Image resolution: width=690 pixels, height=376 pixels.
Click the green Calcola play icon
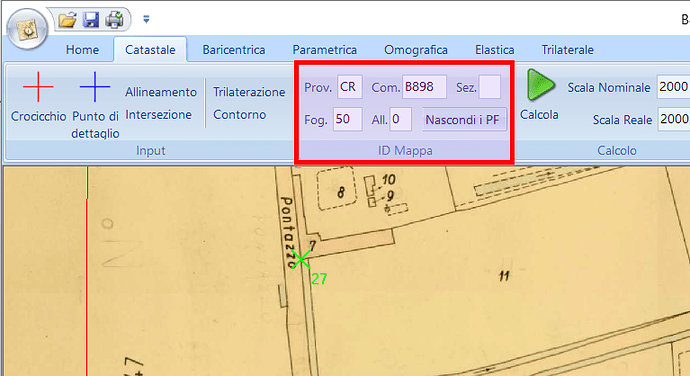pos(540,85)
